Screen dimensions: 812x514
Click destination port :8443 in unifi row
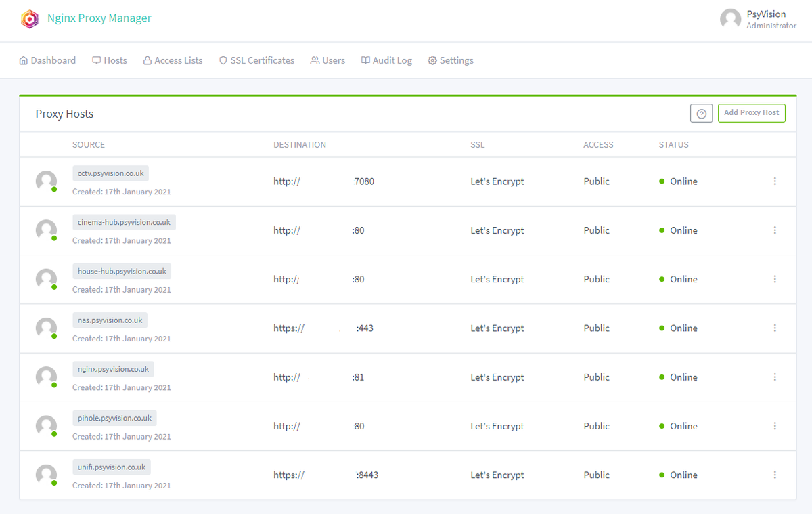tap(367, 475)
